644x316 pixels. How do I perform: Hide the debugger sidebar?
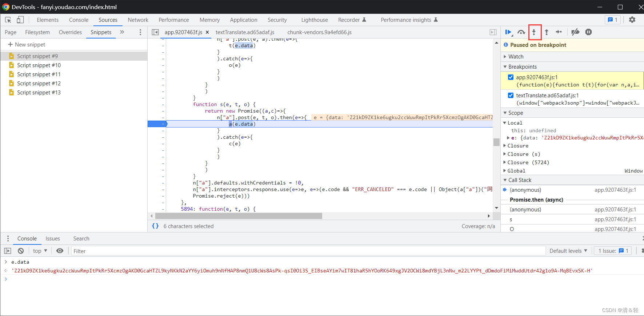click(x=493, y=32)
